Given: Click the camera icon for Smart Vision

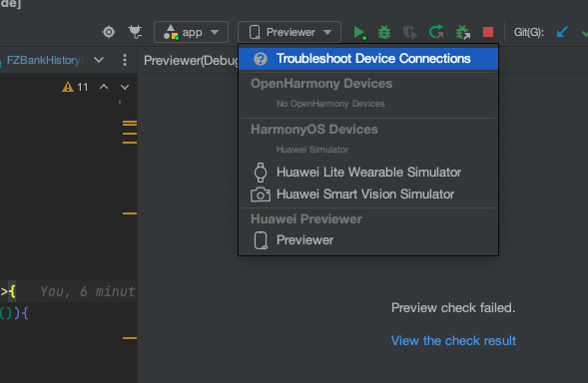Looking at the screenshot, I should (261, 194).
